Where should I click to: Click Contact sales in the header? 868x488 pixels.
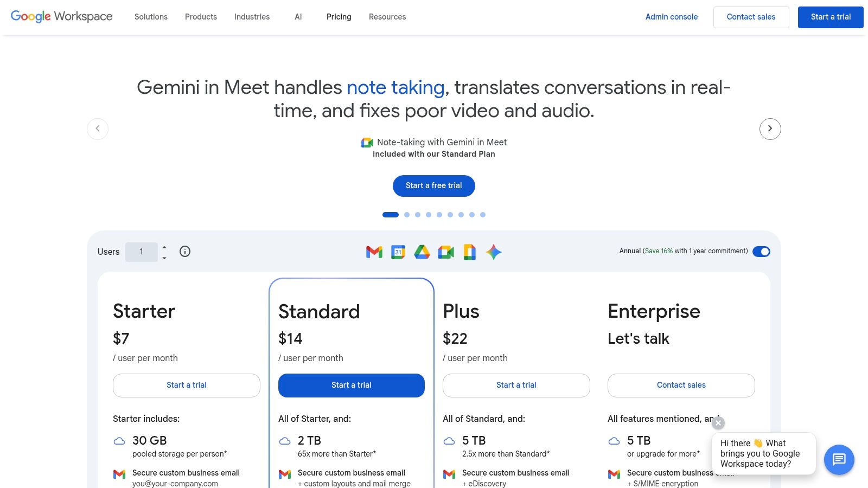pyautogui.click(x=751, y=17)
